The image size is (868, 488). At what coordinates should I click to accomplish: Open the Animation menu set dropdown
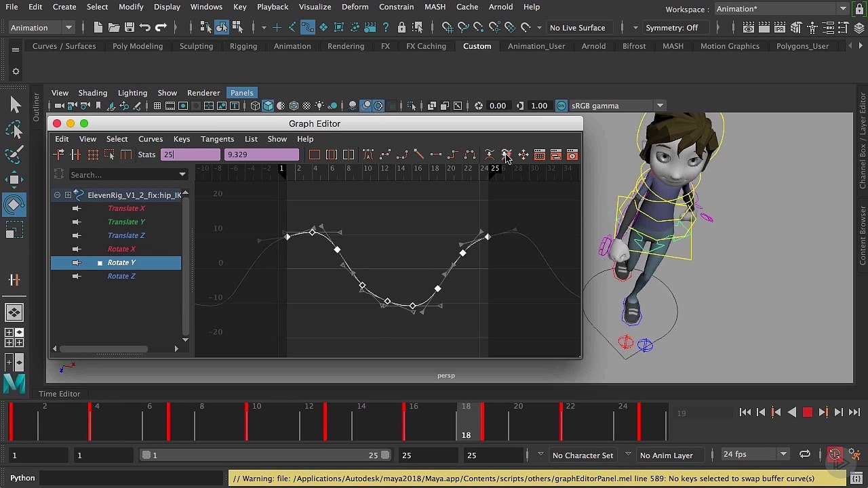point(41,28)
